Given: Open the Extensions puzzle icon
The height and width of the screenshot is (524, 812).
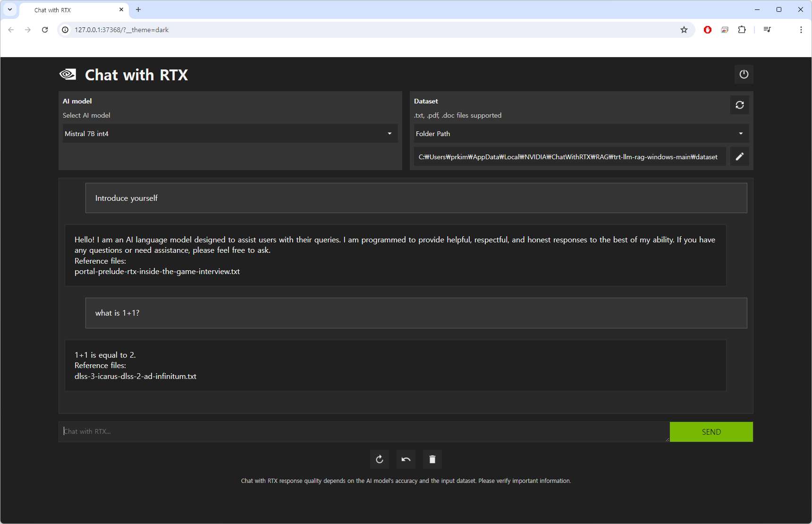Looking at the screenshot, I should tap(742, 30).
